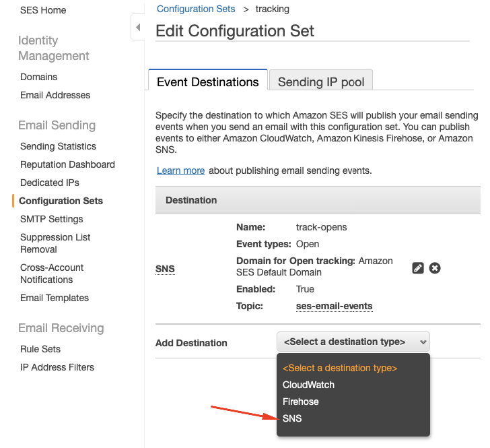Open the Reputation Dashboard
Image resolution: width=490 pixels, height=448 pixels.
coord(67,164)
